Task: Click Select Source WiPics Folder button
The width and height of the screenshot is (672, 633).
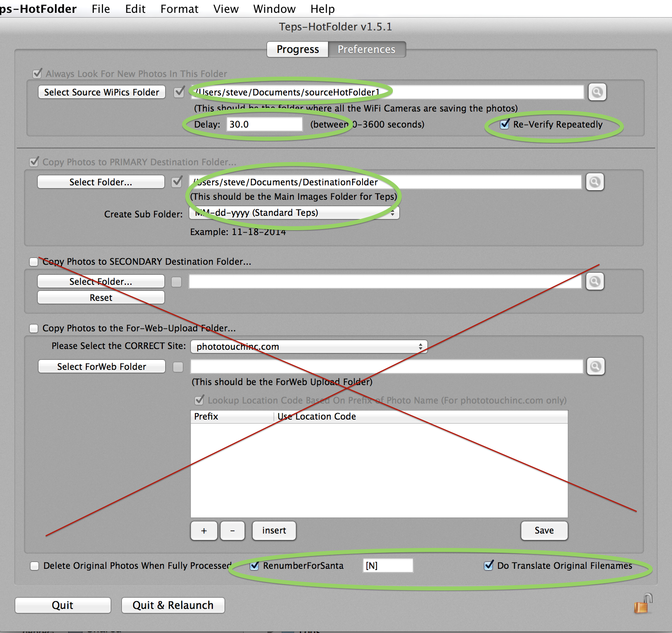Action: point(102,92)
